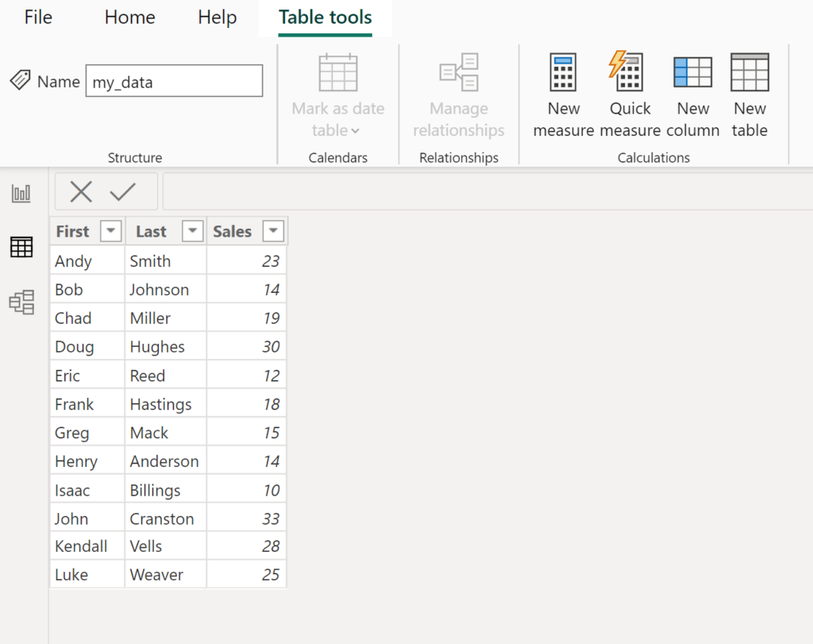This screenshot has width=813, height=644.
Task: Open the First column filter dropdown
Action: 110,231
